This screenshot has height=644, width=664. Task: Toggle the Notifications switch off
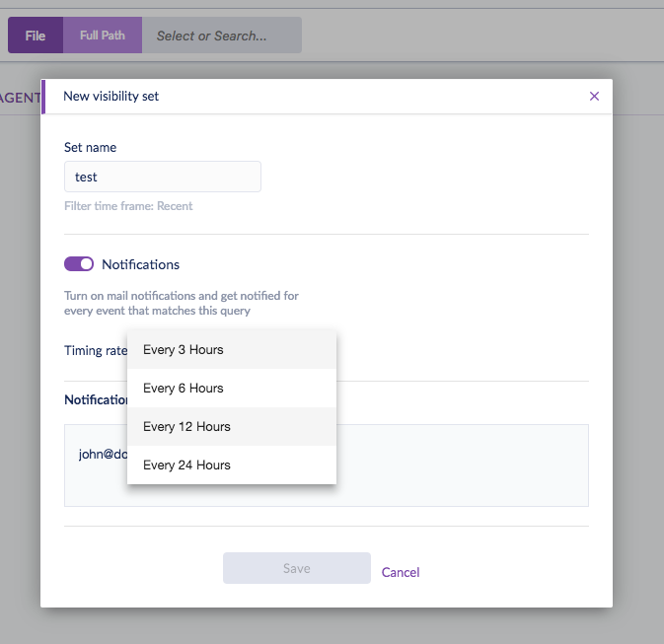point(79,264)
